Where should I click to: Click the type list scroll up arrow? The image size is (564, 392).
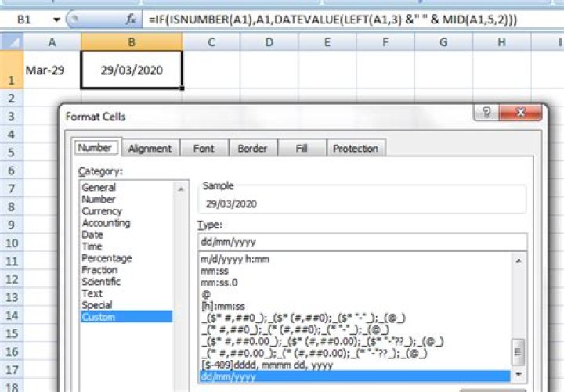coord(519,261)
